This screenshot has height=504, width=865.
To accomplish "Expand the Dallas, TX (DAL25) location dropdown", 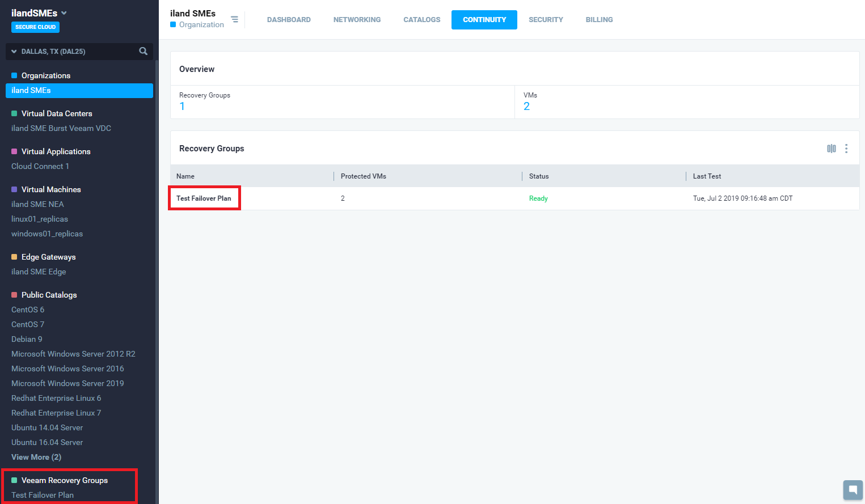I will [14, 52].
